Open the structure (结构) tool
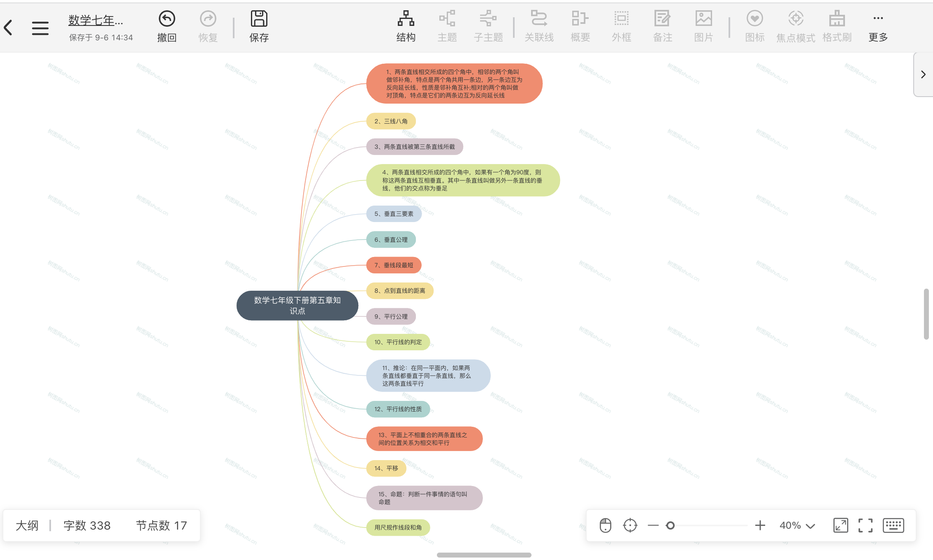Screen dimensions: 933x560 coord(406,19)
